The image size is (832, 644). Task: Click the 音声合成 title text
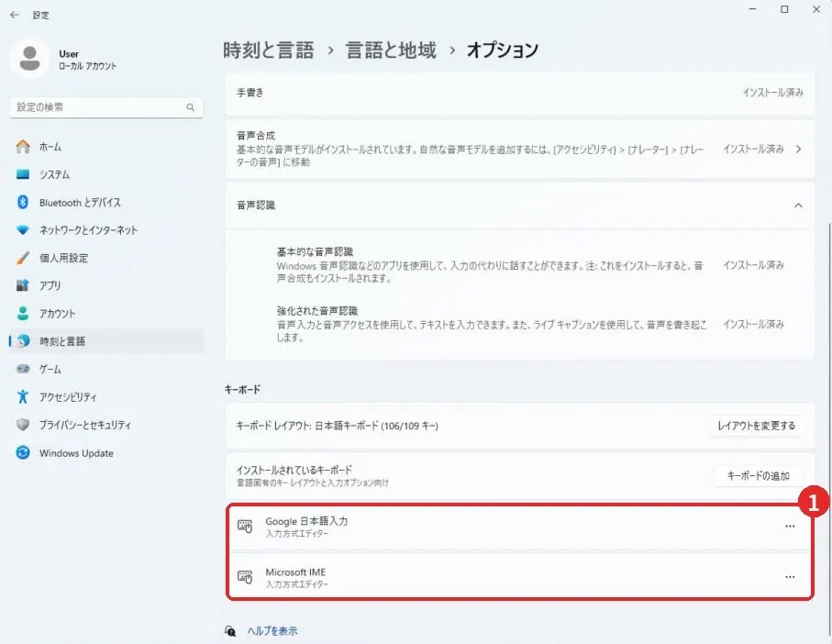[x=256, y=135]
